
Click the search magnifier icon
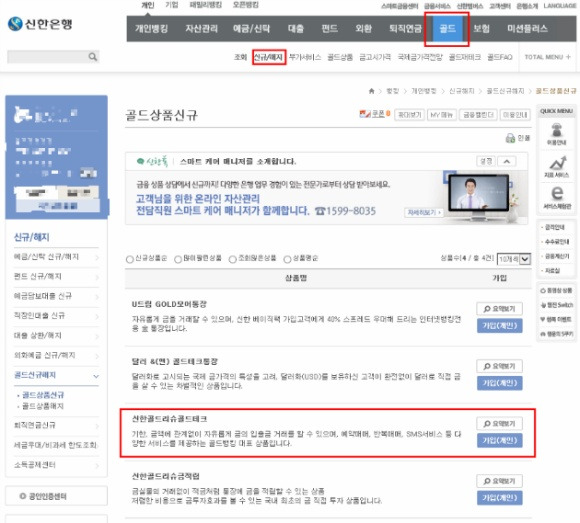[x=93, y=57]
